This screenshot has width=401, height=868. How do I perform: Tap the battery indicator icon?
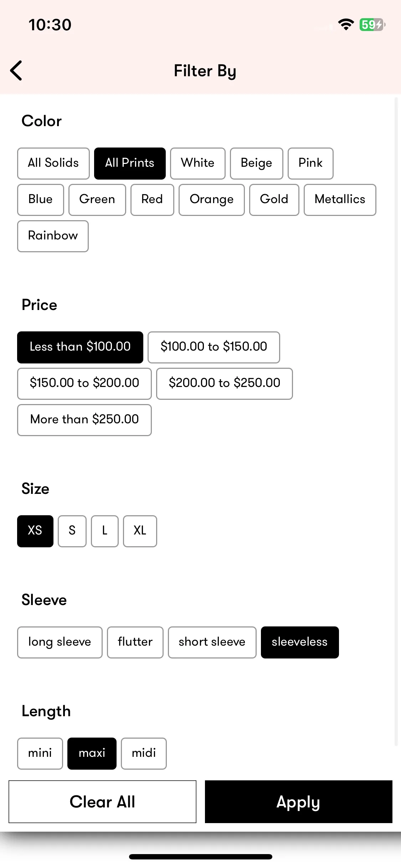tap(372, 25)
